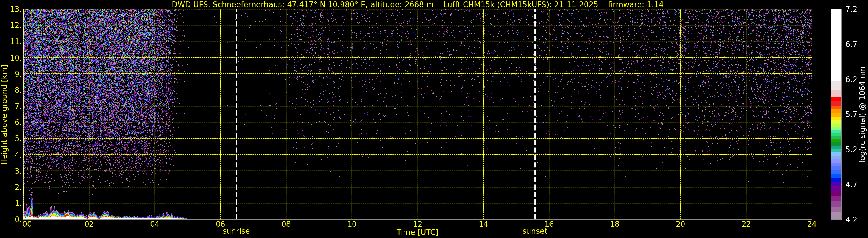The height and width of the screenshot is (238, 868).
Task: Click the time axis tick "08"
Action: pos(286,224)
